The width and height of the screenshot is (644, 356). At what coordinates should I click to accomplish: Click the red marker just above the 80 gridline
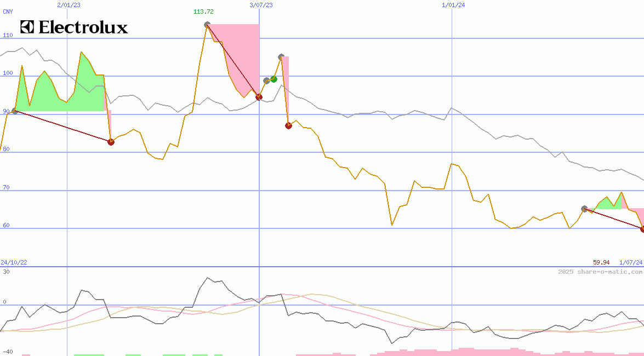pyautogui.click(x=111, y=142)
